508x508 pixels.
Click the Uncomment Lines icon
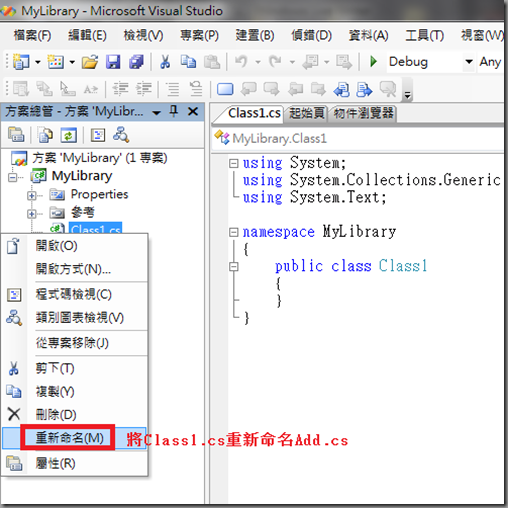point(196,89)
